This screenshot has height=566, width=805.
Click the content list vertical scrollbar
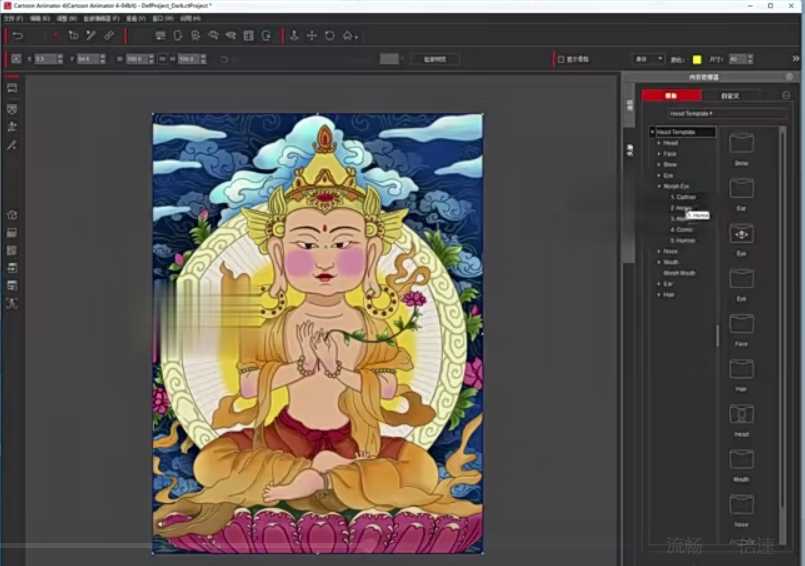782,334
